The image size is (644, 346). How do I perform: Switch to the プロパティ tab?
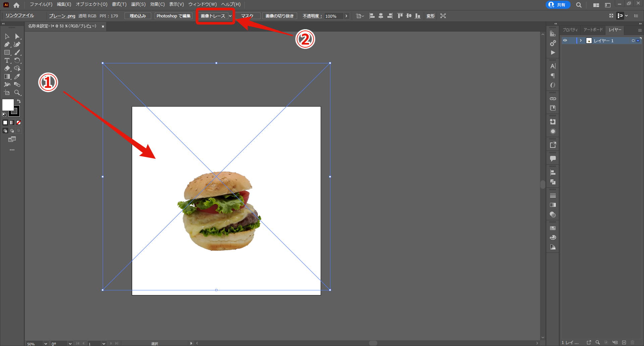[570, 30]
